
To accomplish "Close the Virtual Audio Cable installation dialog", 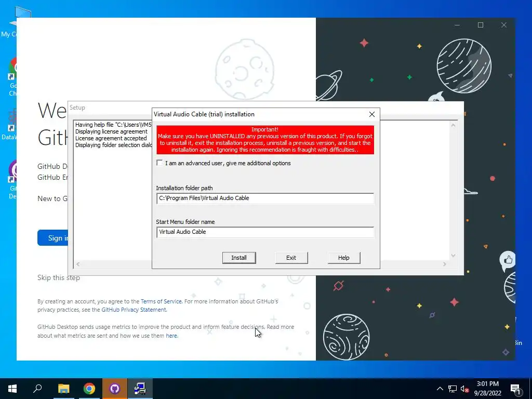I will [x=372, y=114].
